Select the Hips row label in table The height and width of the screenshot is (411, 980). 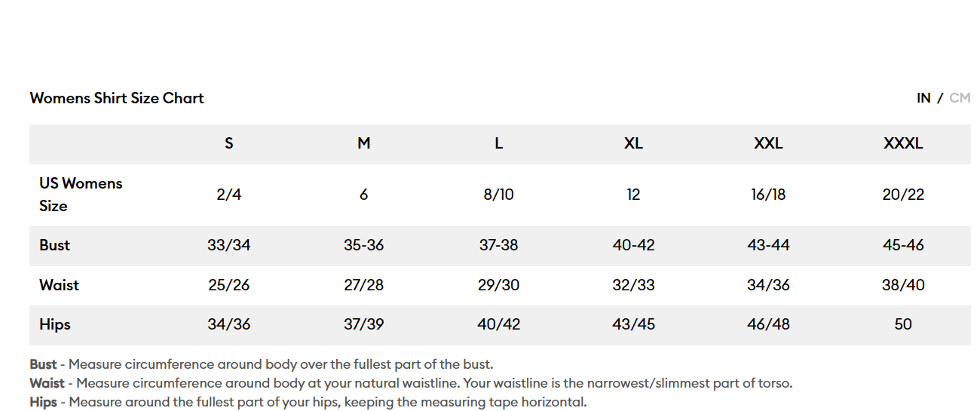click(x=55, y=324)
